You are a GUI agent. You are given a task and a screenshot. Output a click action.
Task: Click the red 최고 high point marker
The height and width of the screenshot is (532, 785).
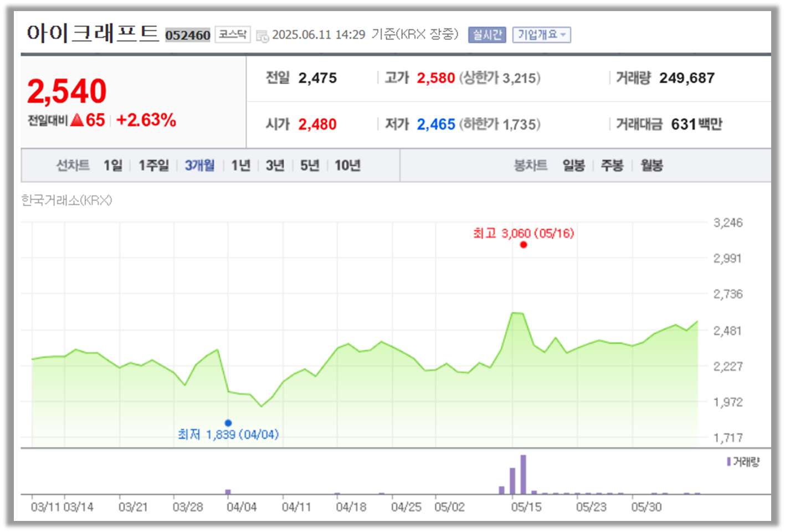click(524, 245)
